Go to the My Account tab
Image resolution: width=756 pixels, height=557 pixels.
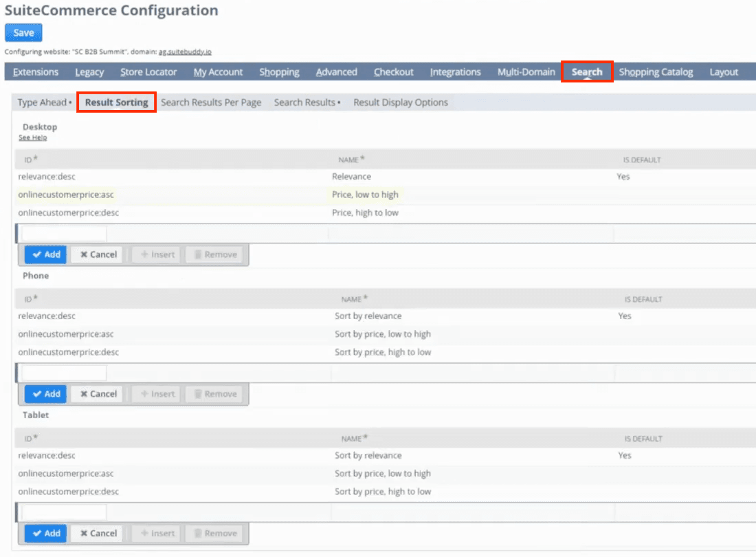tap(218, 72)
